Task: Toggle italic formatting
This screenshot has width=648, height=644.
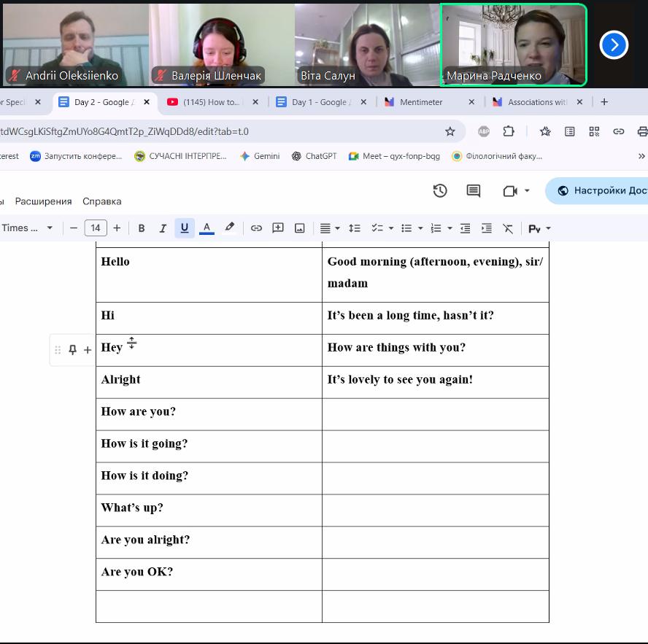Action: click(x=163, y=228)
